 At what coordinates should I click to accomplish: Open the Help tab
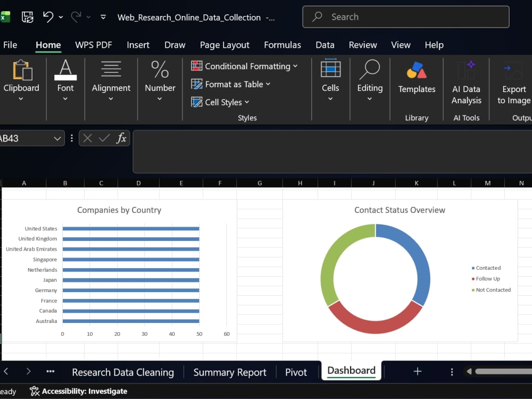(x=434, y=45)
